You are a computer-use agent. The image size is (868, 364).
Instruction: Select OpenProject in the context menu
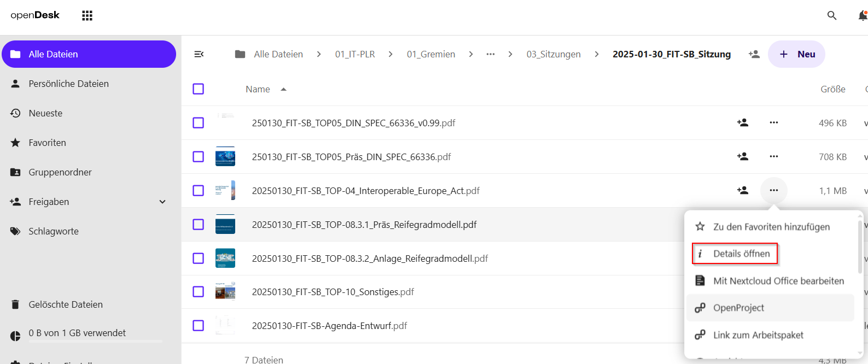(x=771, y=308)
